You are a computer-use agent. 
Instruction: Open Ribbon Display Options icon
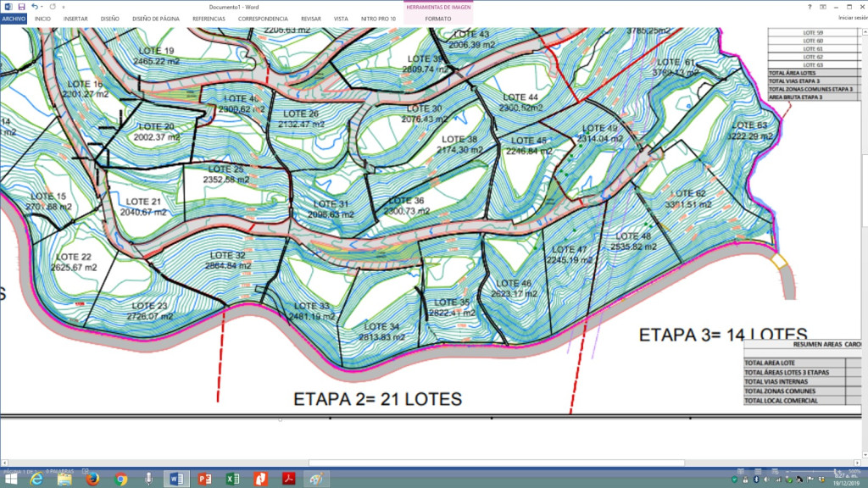[x=822, y=7]
